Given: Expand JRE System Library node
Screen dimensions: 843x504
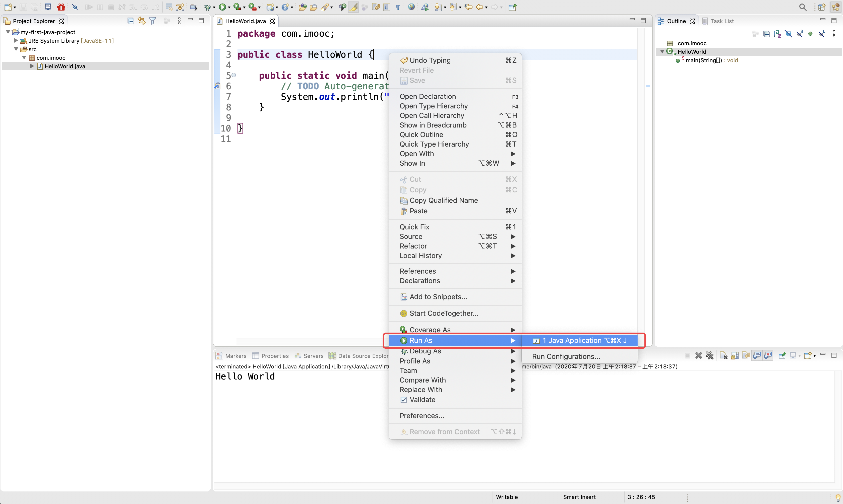Looking at the screenshot, I should 16,40.
